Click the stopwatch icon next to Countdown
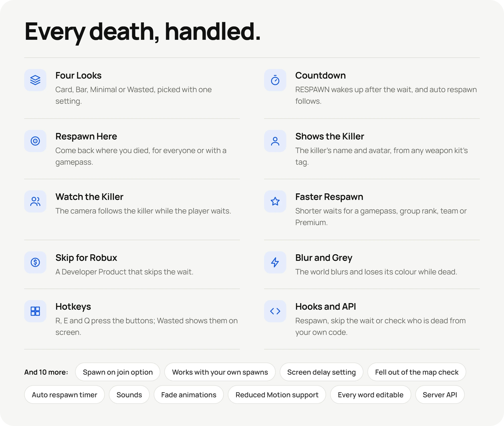This screenshot has height=426, width=504. 275,80
